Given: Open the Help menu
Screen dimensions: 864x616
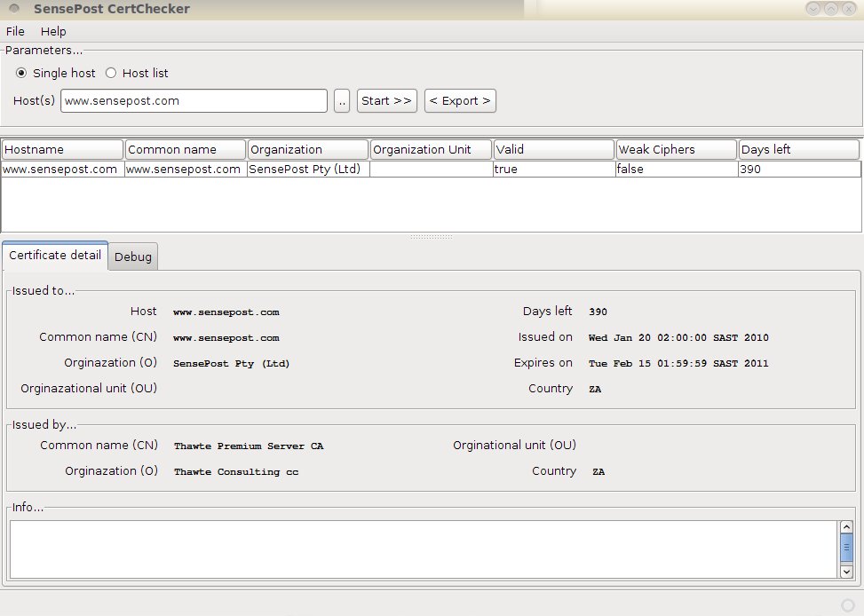Looking at the screenshot, I should (53, 31).
